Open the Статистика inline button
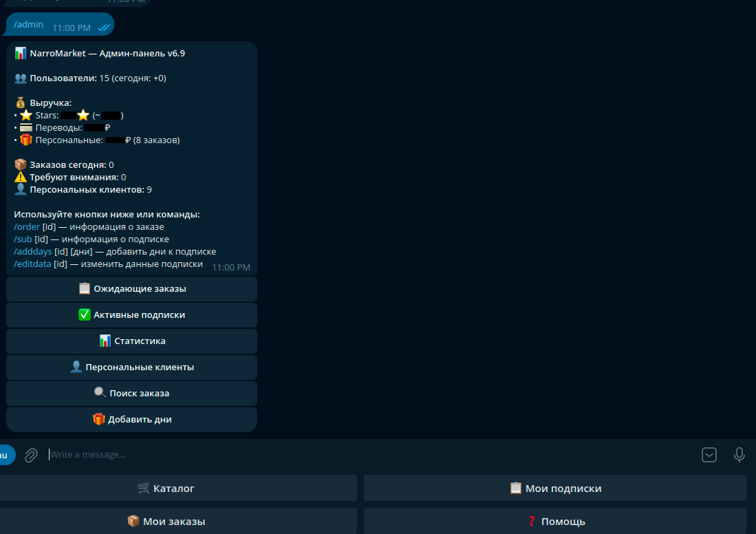Viewport: 756px width, 534px height. 132,341
